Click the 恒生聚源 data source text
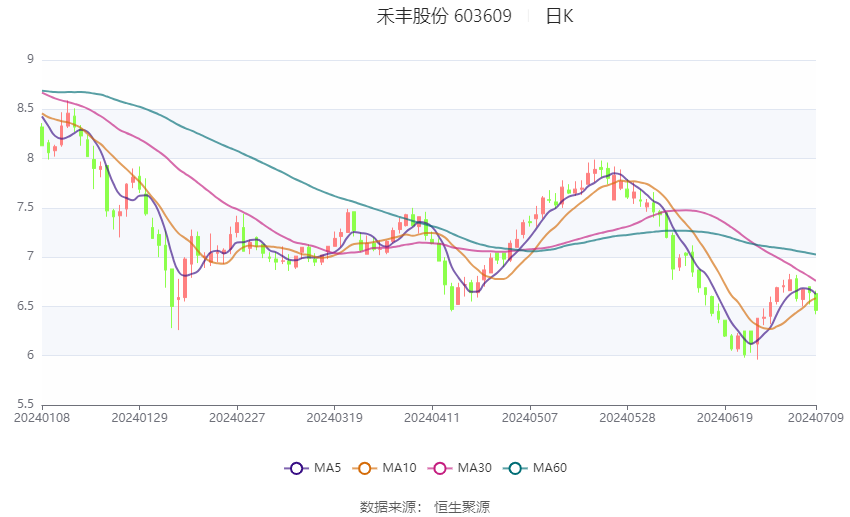 [x=462, y=507]
